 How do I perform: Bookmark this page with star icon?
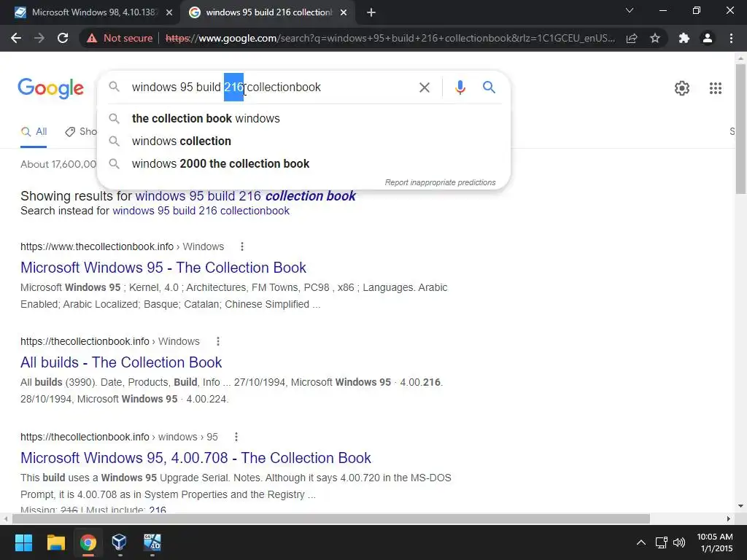coord(655,38)
